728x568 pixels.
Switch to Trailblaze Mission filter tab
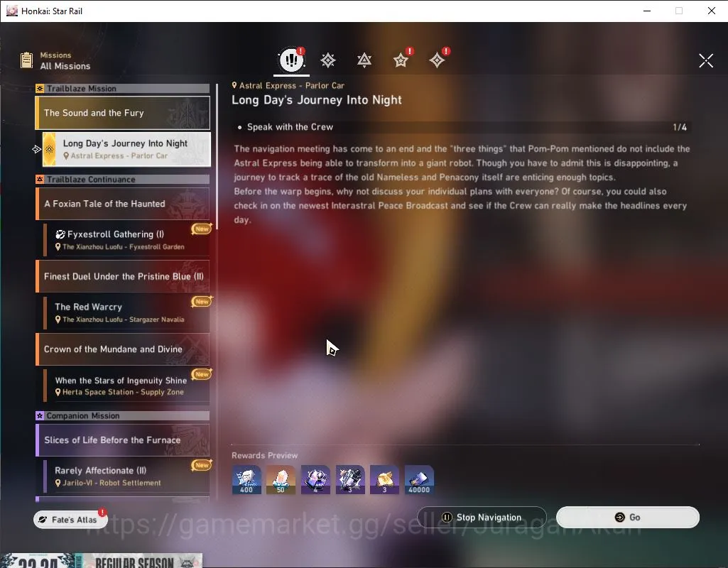[328, 60]
